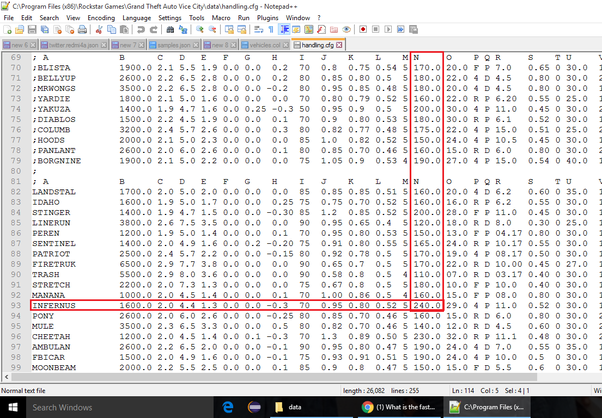Open the Document Map panel icon
This screenshot has width=602, height=418.
click(x=309, y=30)
